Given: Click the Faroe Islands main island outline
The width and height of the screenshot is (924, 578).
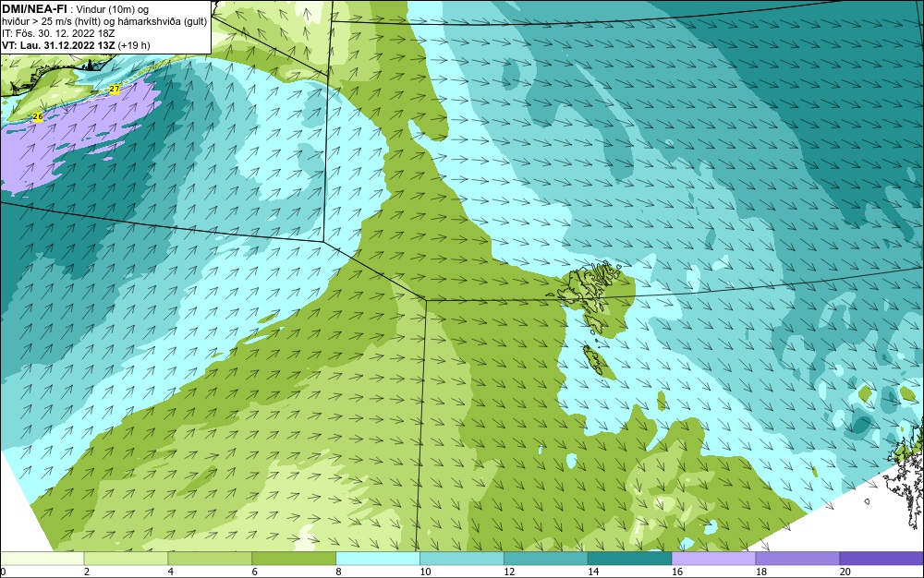Looking at the screenshot, I should pyautogui.click(x=590, y=290).
